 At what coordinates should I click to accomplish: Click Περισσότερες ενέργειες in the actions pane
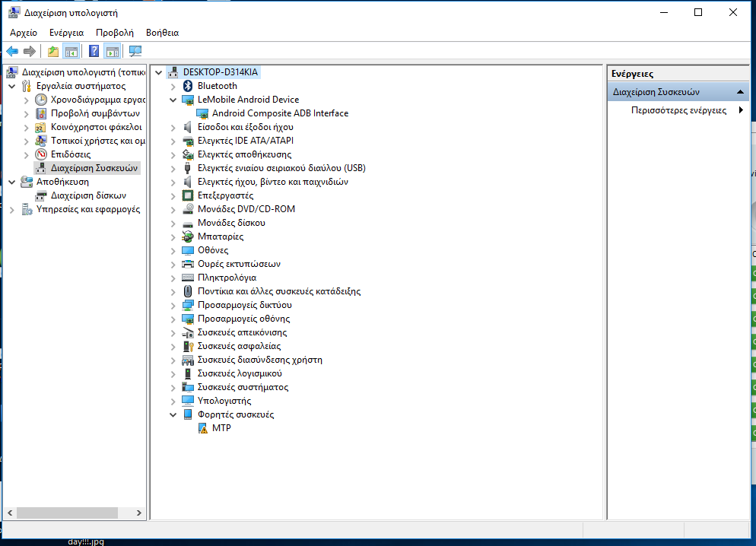678,110
